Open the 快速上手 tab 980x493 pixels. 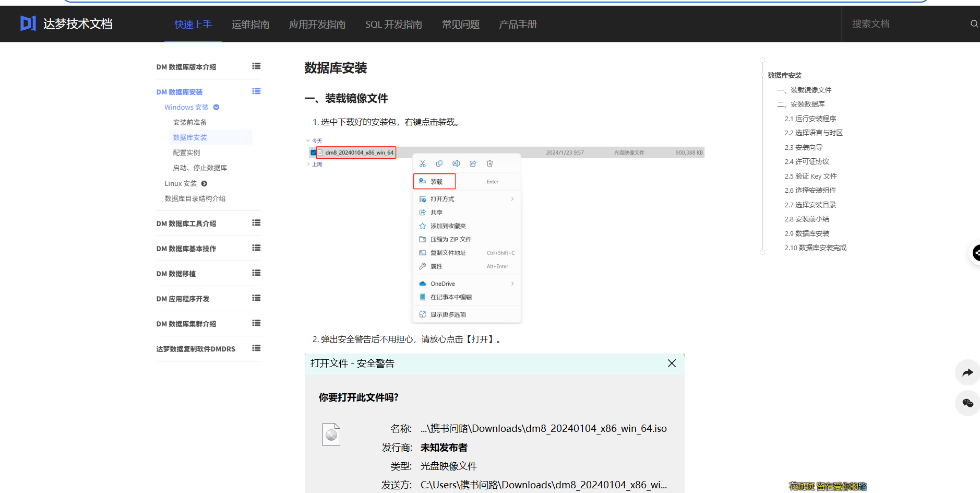pos(193,25)
